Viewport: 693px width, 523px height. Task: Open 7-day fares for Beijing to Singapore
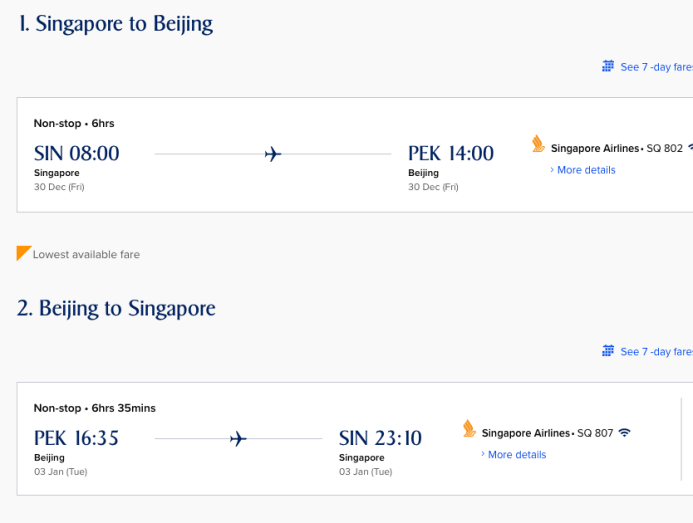click(655, 352)
